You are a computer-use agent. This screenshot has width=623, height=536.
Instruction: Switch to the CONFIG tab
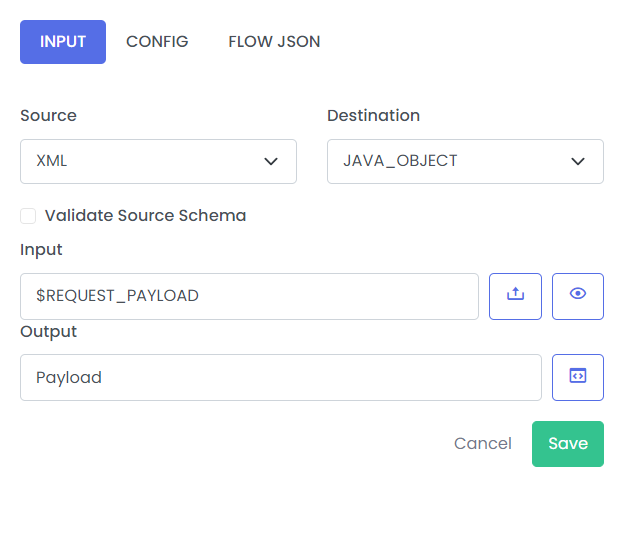point(157,42)
